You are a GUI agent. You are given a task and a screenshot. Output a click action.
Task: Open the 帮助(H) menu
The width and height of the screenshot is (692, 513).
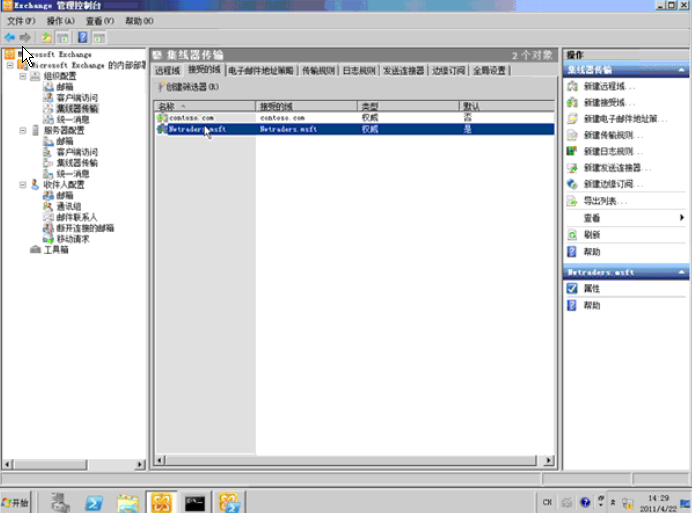139,21
